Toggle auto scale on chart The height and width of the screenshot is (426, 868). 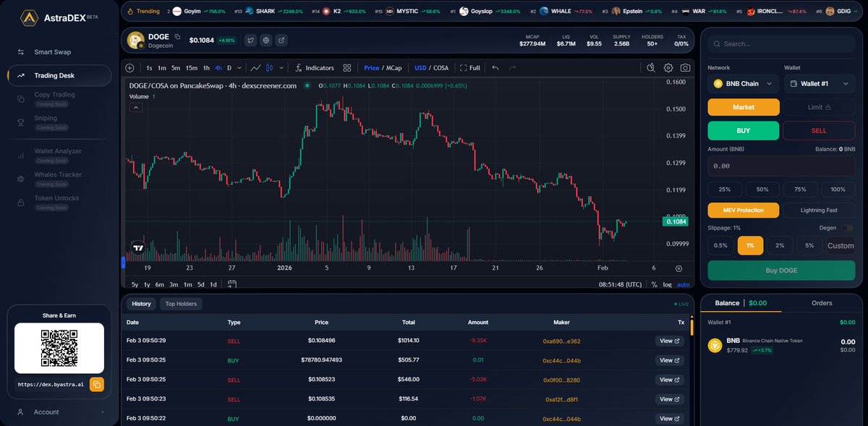[683, 284]
